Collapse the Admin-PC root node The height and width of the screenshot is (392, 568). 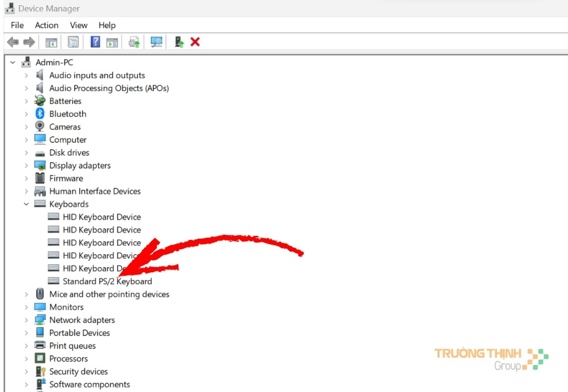tap(12, 62)
